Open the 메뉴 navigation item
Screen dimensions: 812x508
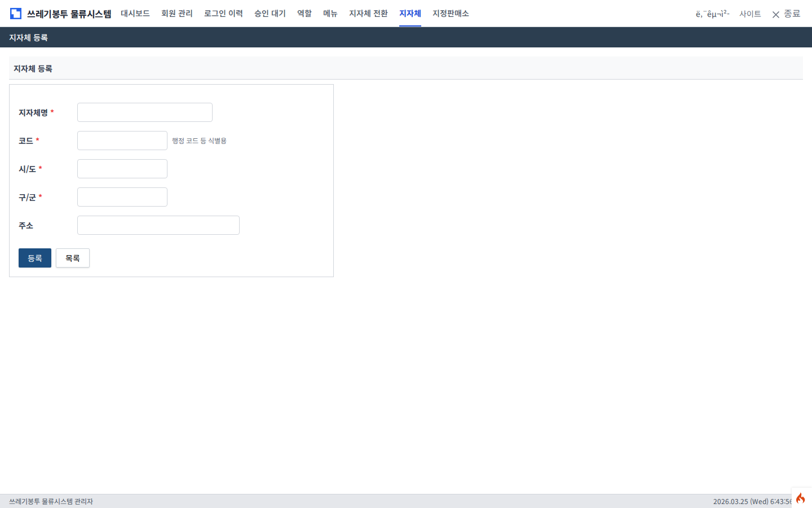tap(330, 14)
